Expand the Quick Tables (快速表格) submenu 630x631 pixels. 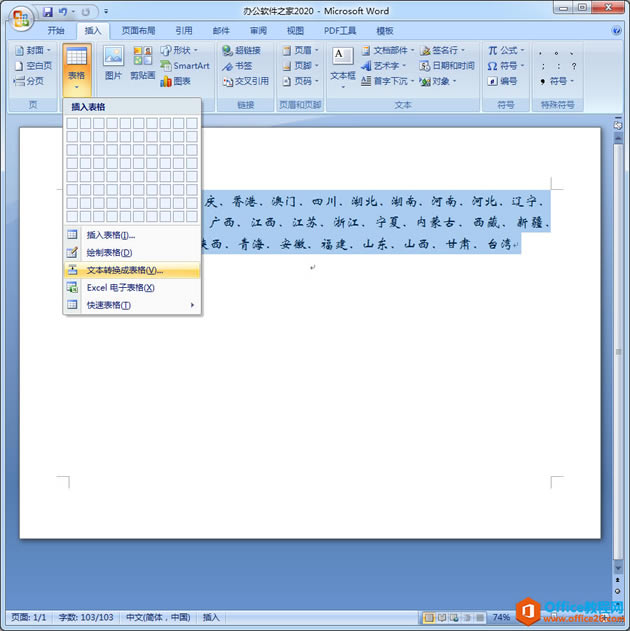click(132, 305)
